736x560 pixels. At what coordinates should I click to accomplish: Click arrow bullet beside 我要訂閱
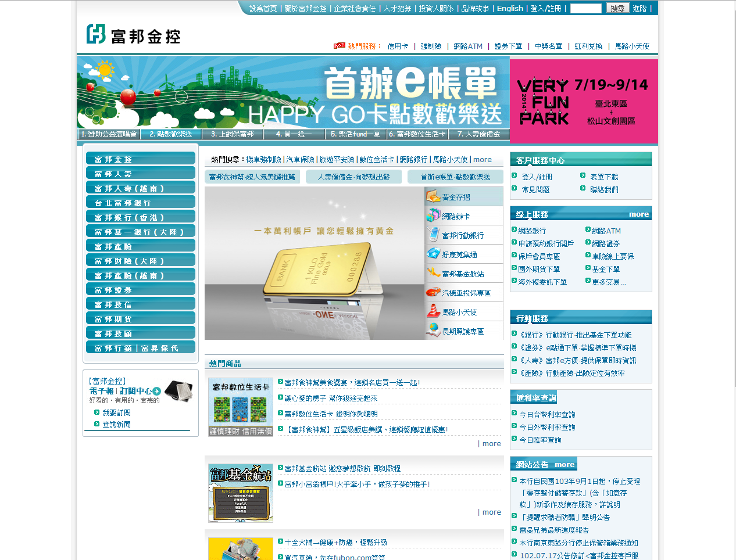tap(97, 412)
